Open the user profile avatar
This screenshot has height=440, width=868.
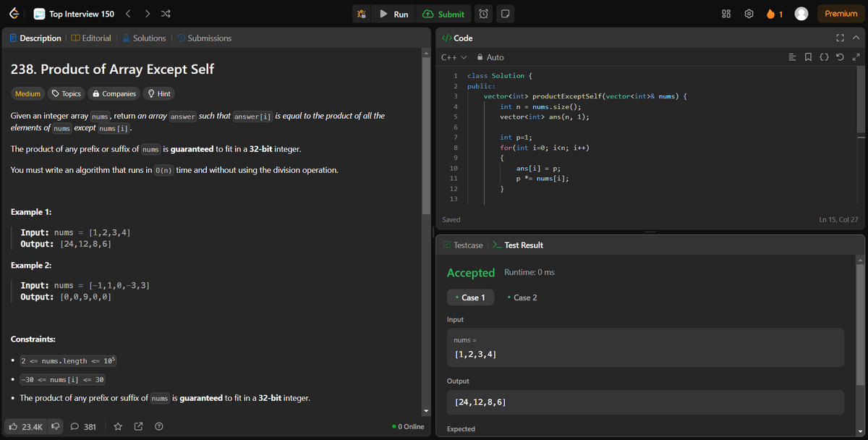tap(801, 14)
